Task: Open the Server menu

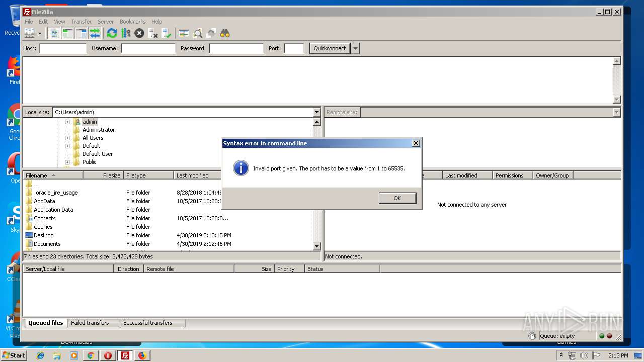Action: [106, 22]
